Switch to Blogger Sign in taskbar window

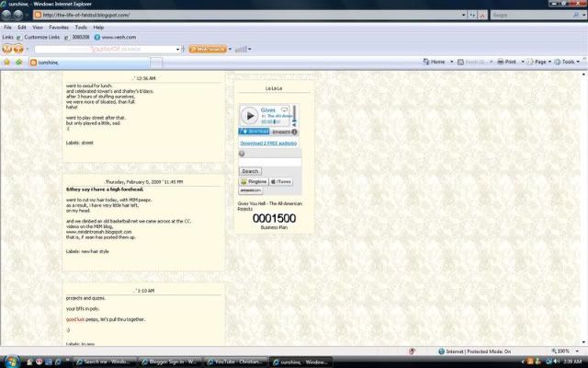coord(169,362)
